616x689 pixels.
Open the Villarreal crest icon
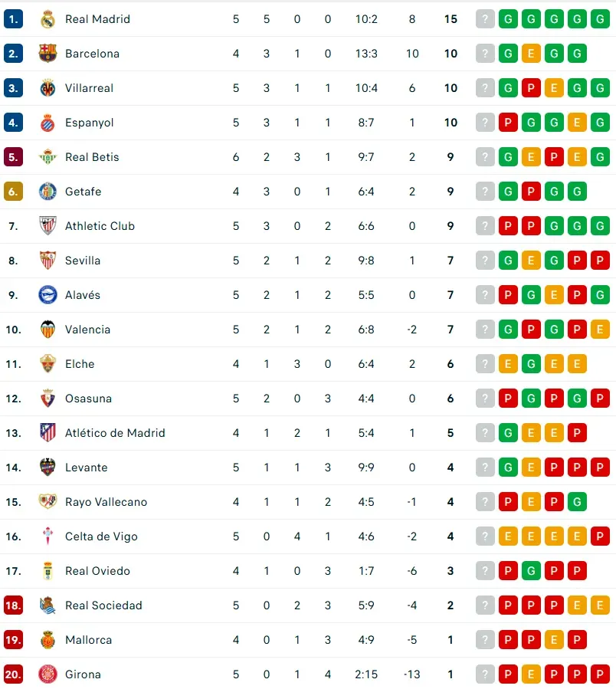click(x=48, y=88)
